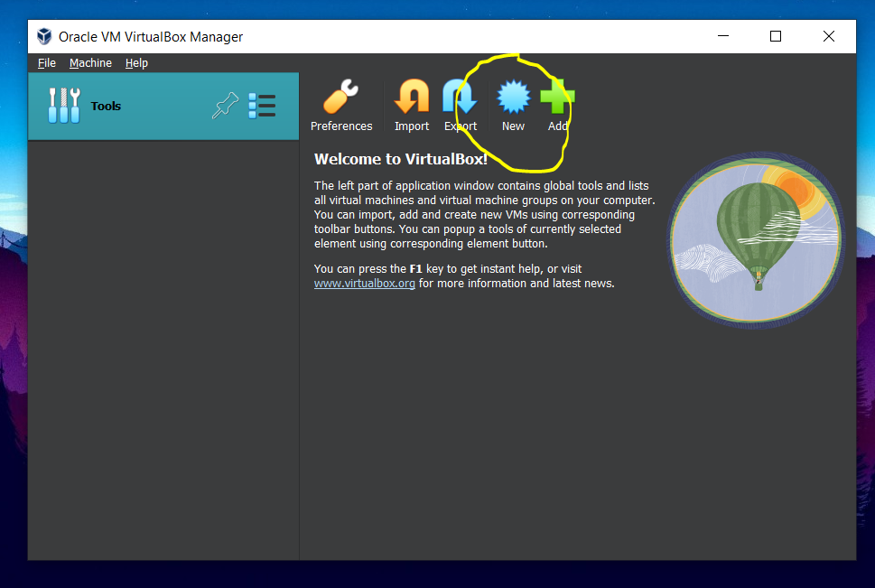The image size is (875, 588).
Task: Click the Export appliance icon
Action: 460,98
